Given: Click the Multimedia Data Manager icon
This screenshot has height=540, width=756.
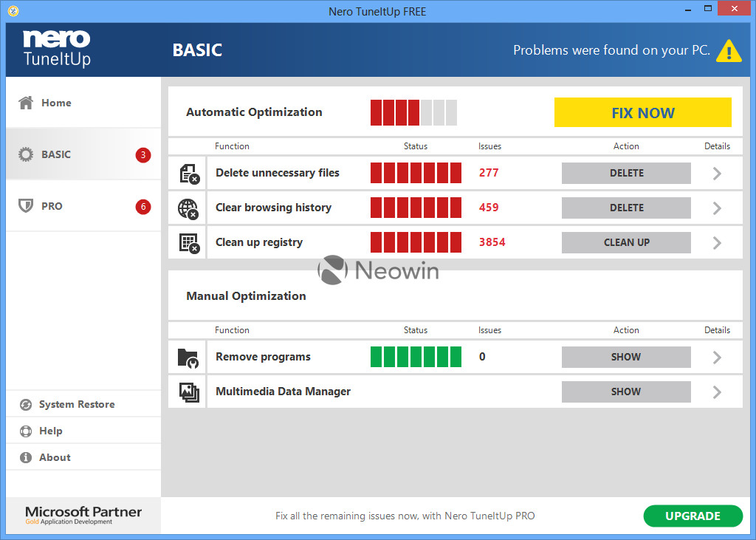Looking at the screenshot, I should click(190, 392).
